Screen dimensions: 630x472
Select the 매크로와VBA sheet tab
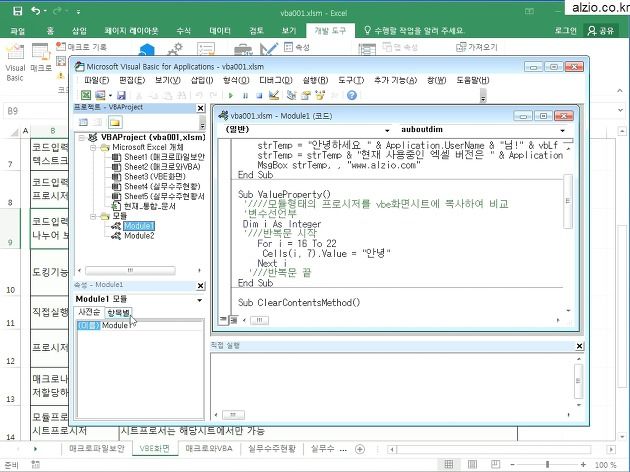click(x=209, y=448)
